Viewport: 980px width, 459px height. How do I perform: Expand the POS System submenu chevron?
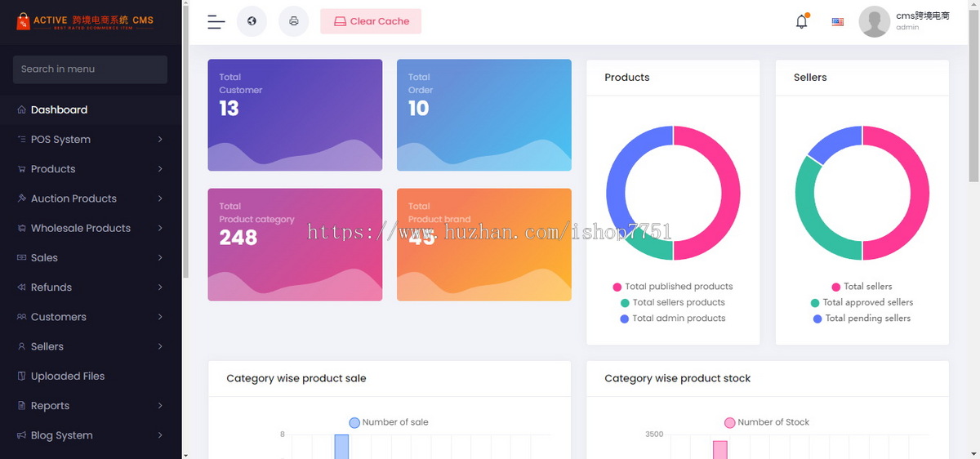(x=160, y=140)
